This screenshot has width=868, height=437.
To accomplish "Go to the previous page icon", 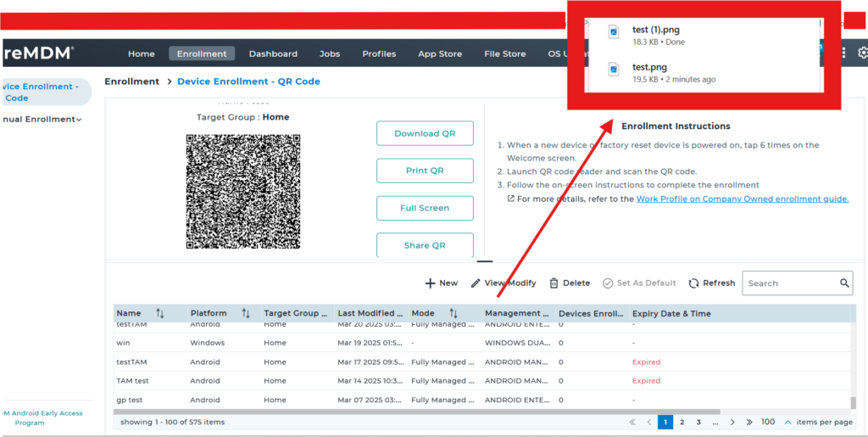I will (648, 422).
